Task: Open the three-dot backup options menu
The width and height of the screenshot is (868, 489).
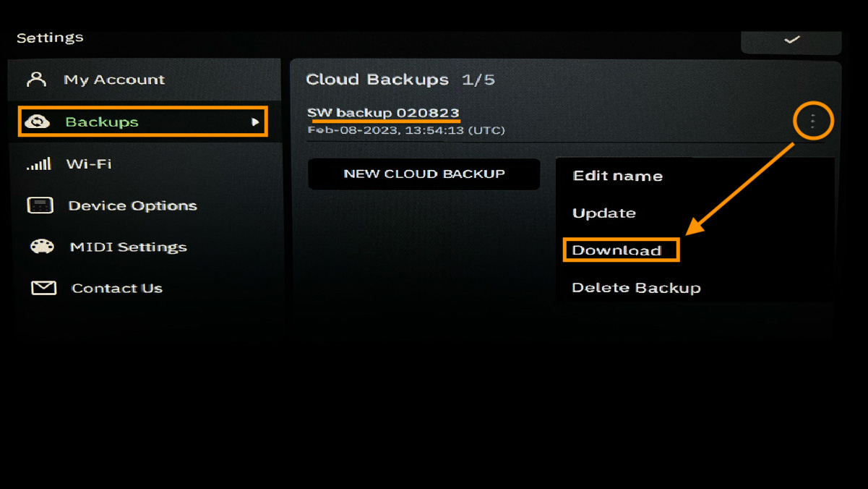Action: pyautogui.click(x=813, y=121)
